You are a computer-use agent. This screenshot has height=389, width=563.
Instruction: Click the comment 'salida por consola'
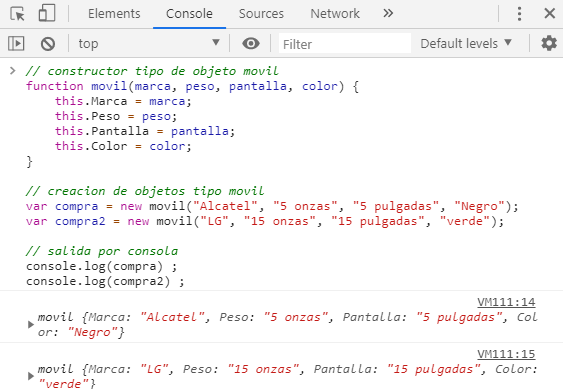[102, 251]
